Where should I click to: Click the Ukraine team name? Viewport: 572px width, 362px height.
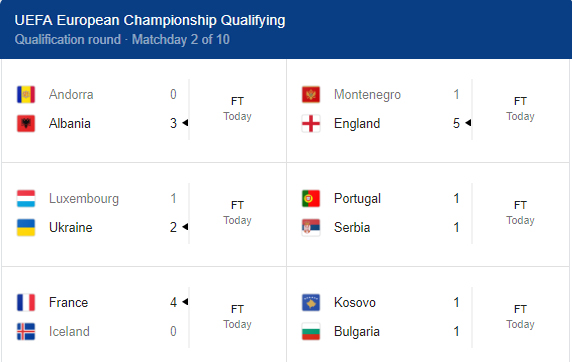70,228
